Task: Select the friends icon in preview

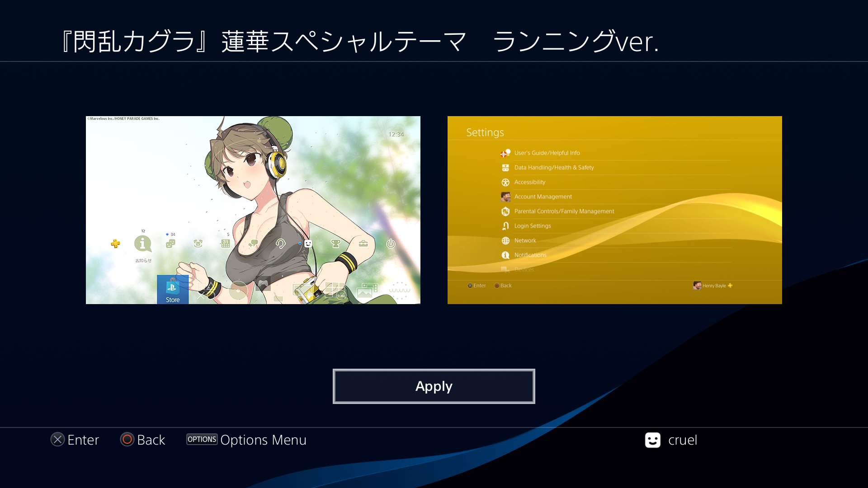Action: (x=170, y=244)
